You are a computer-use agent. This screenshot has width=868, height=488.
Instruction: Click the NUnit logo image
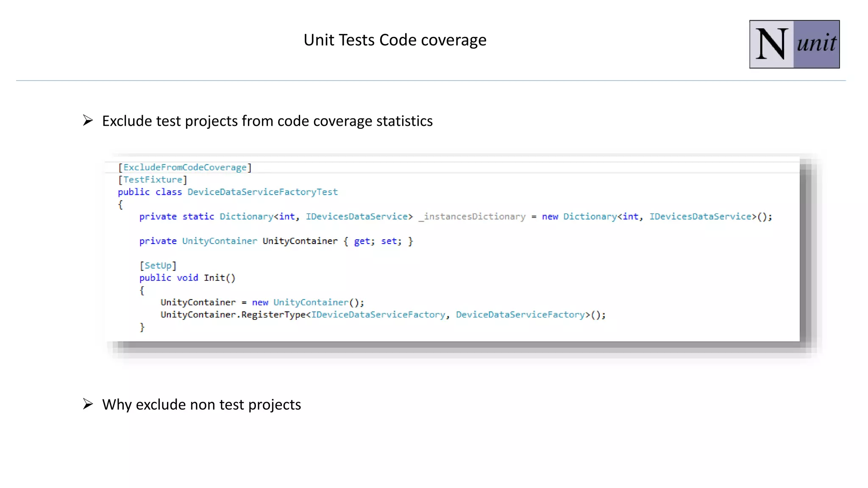[x=794, y=44]
